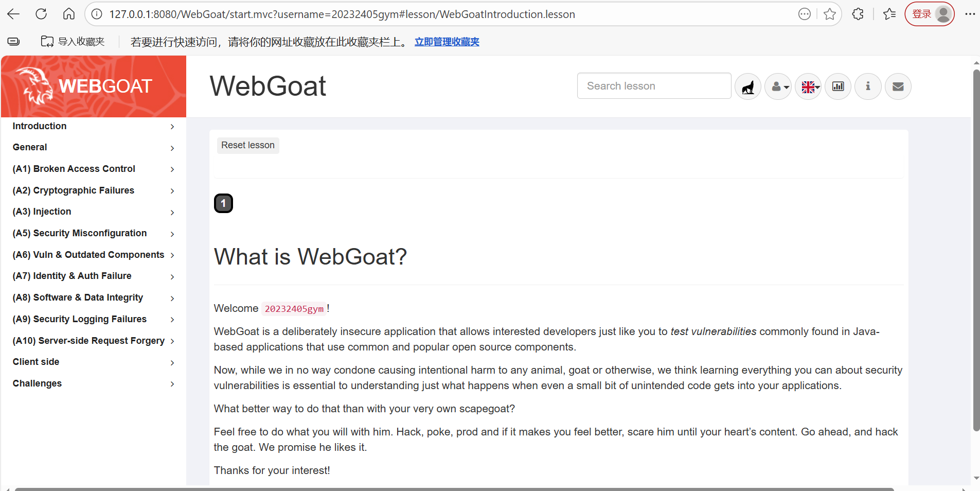This screenshot has height=491, width=980.
Task: Open the user profile dropdown icon
Action: [x=778, y=86]
